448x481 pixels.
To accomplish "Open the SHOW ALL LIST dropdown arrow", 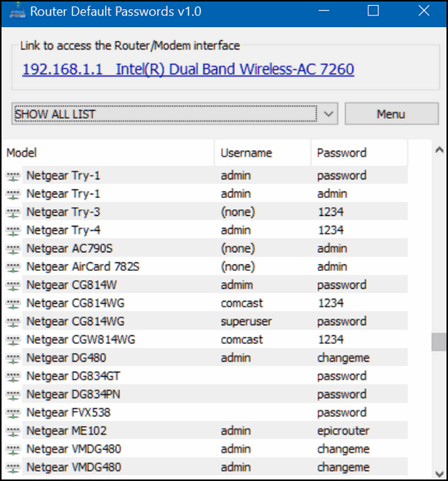I will tap(328, 114).
